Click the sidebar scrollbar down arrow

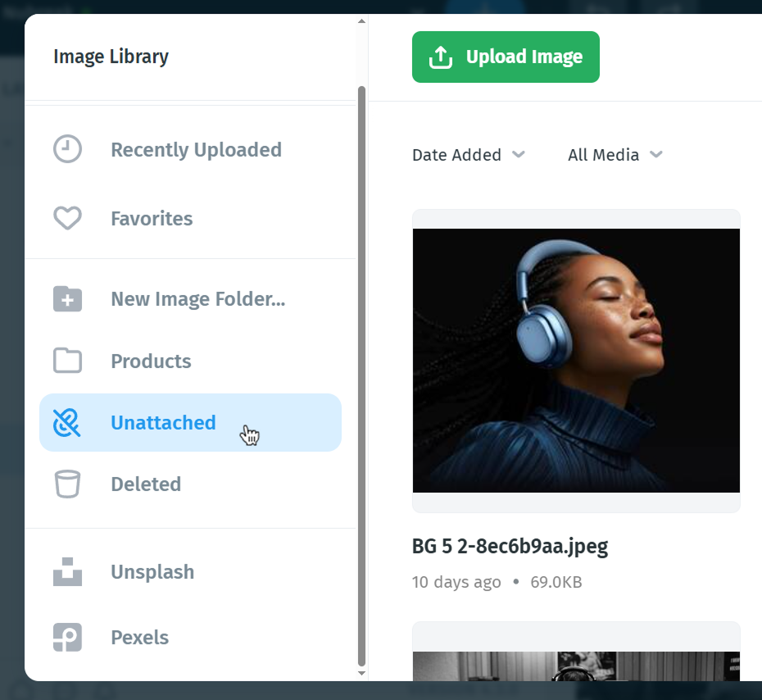pos(361,673)
